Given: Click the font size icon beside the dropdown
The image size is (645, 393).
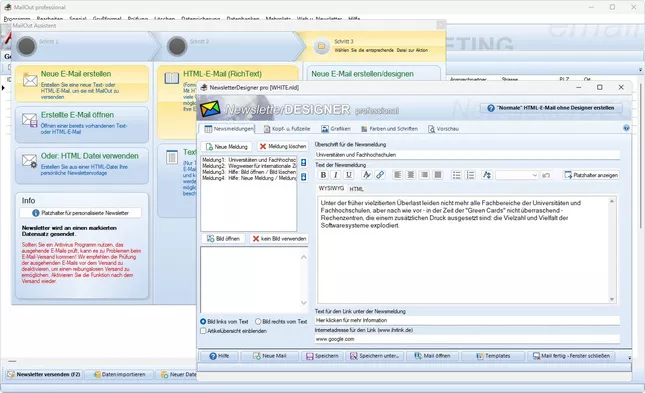Looking at the screenshot, I should coord(487,175).
